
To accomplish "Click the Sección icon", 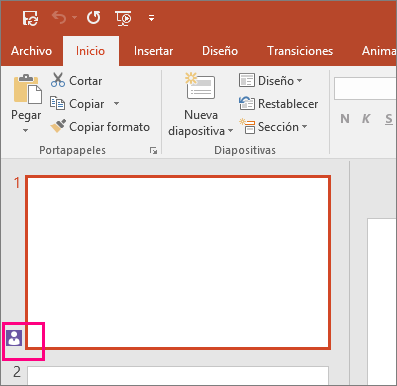I will coord(247,126).
